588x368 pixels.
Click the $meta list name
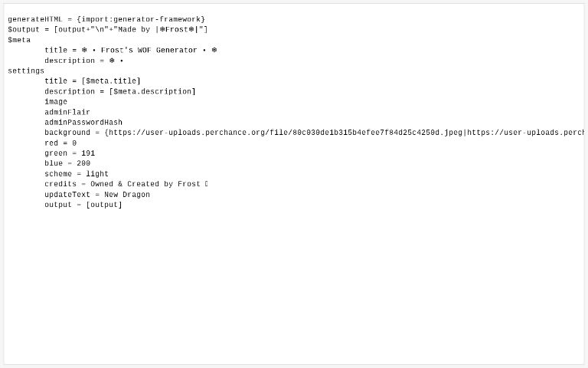[x=19, y=40]
